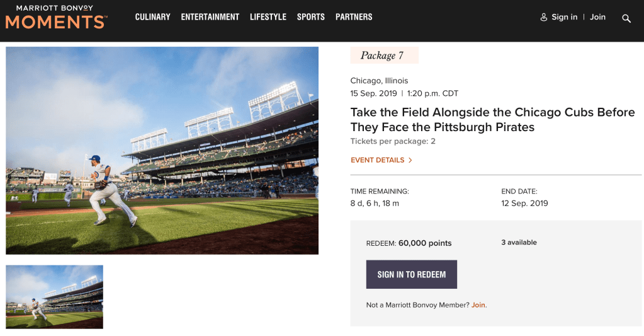The image size is (644, 336).
Task: Open the Event Details link
Action: coord(377,160)
